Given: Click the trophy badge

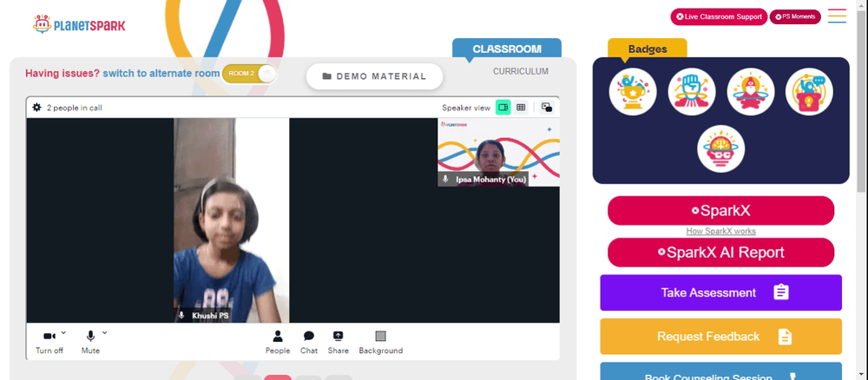Looking at the screenshot, I should [633, 92].
